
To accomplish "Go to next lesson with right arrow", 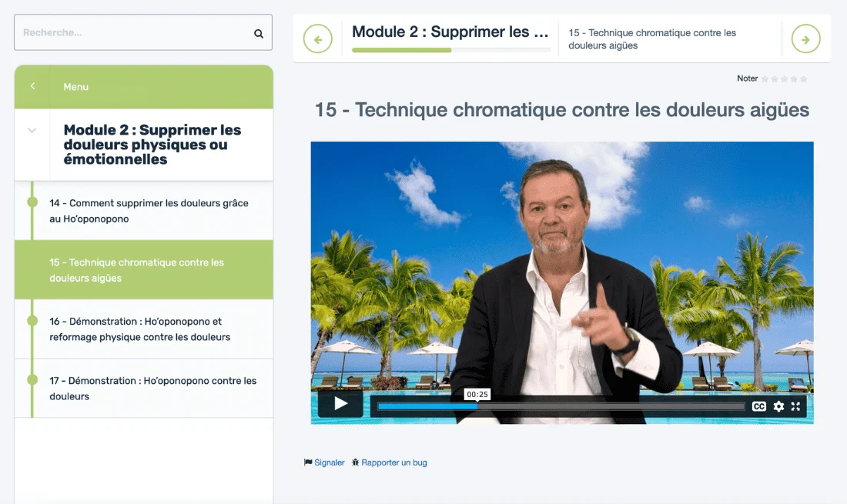I will (x=805, y=38).
